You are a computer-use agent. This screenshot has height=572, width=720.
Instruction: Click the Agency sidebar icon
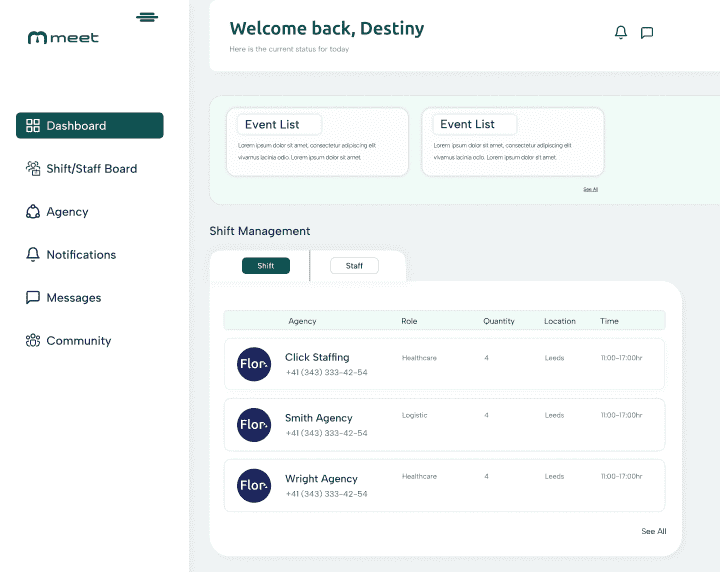pos(33,212)
